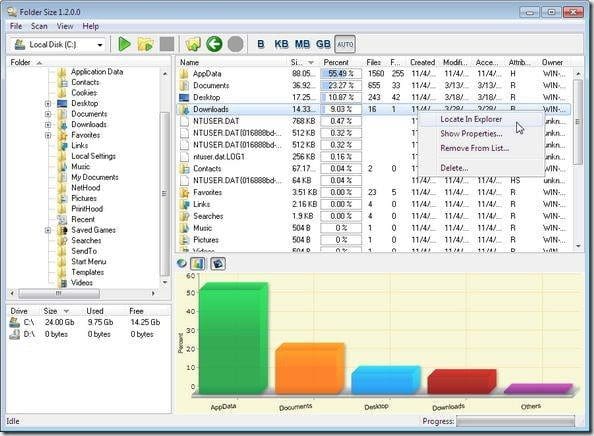Select Local Settings in the folder tree
594x436 pixels.
(93, 156)
